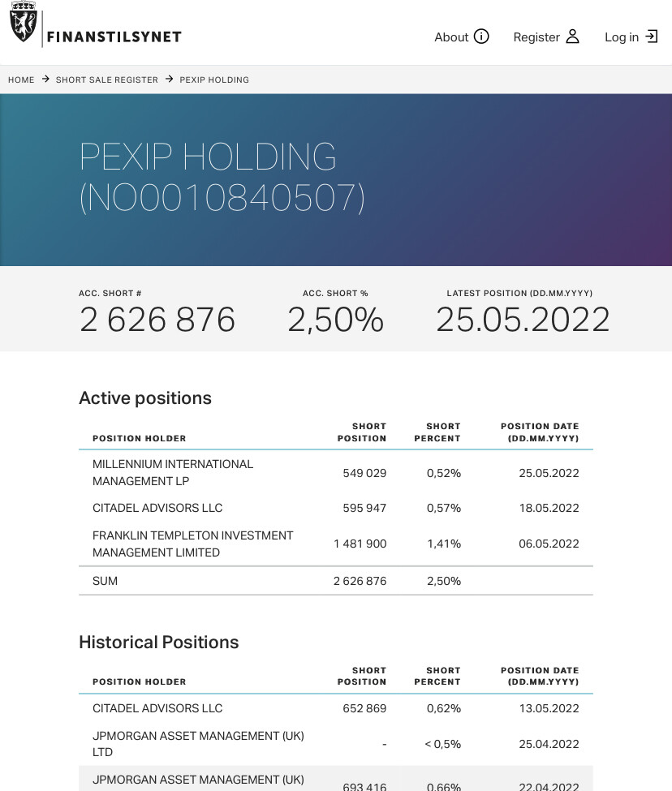This screenshot has width=672, height=791.
Task: Click the Register person icon
Action: pyautogui.click(x=573, y=37)
